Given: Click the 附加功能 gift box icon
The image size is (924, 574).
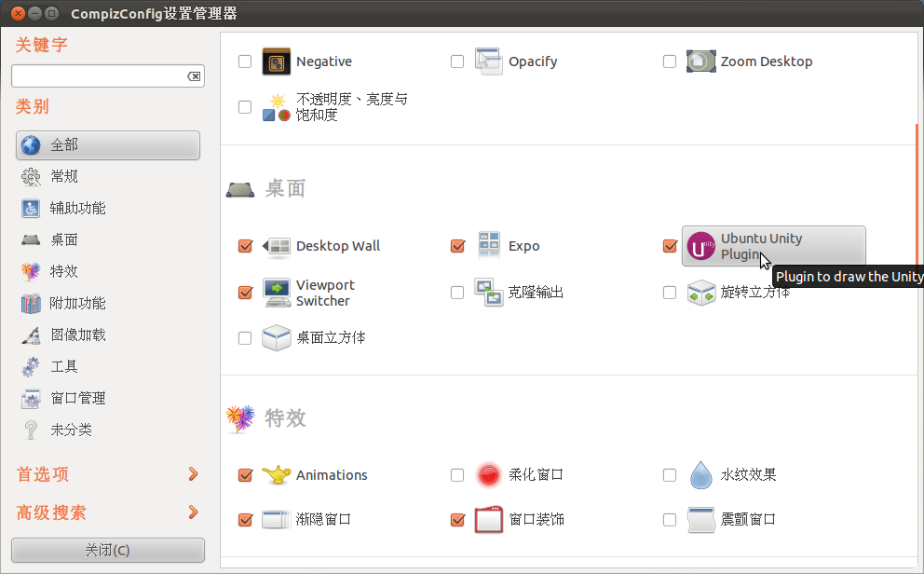Looking at the screenshot, I should [x=31, y=304].
